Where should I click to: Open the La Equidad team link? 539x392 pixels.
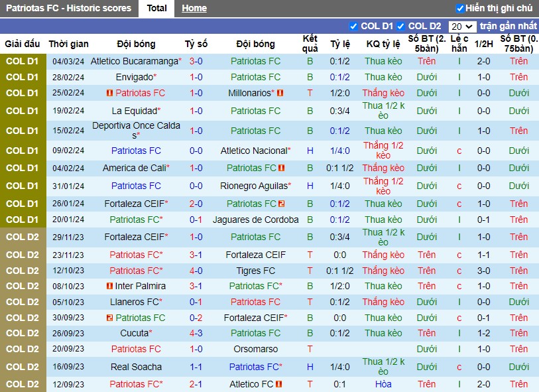click(x=135, y=111)
